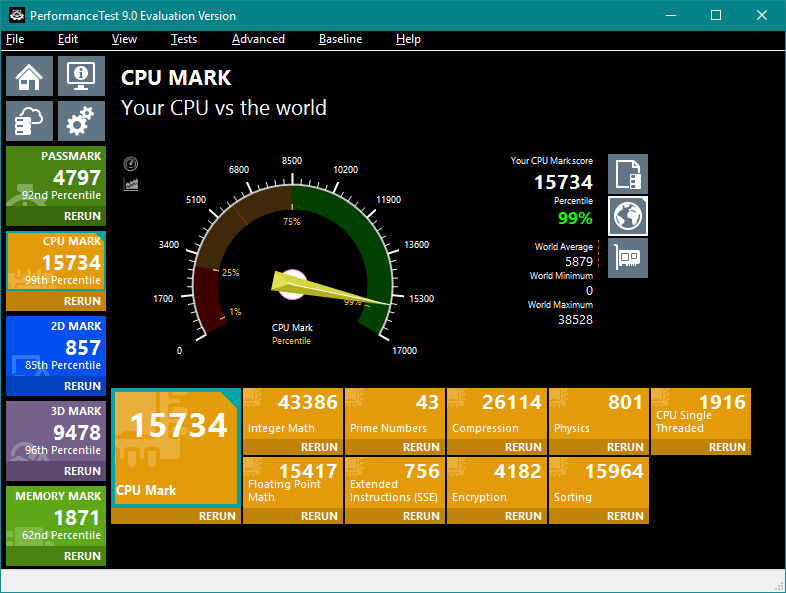Click the gauge needle center hub
786x593 pixels.
(292, 284)
